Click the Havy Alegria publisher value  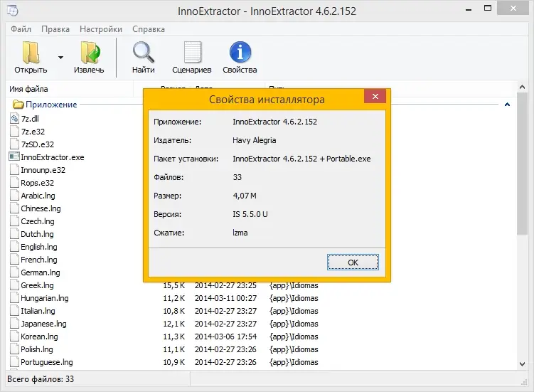(254, 140)
